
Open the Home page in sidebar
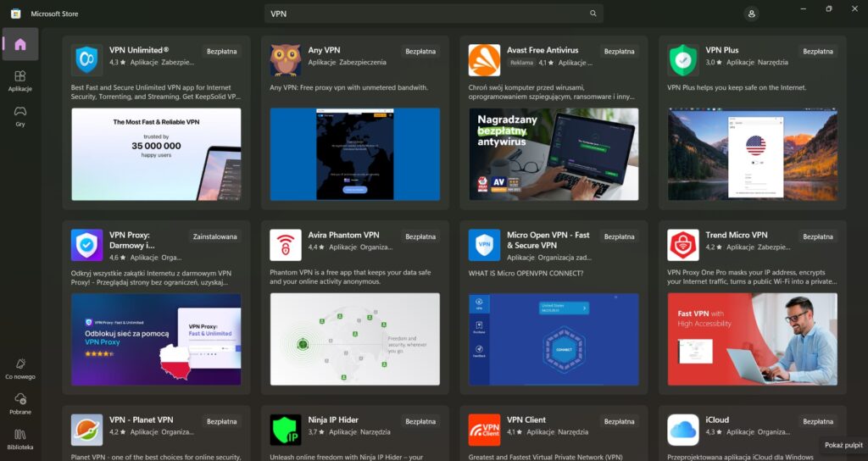click(x=20, y=44)
